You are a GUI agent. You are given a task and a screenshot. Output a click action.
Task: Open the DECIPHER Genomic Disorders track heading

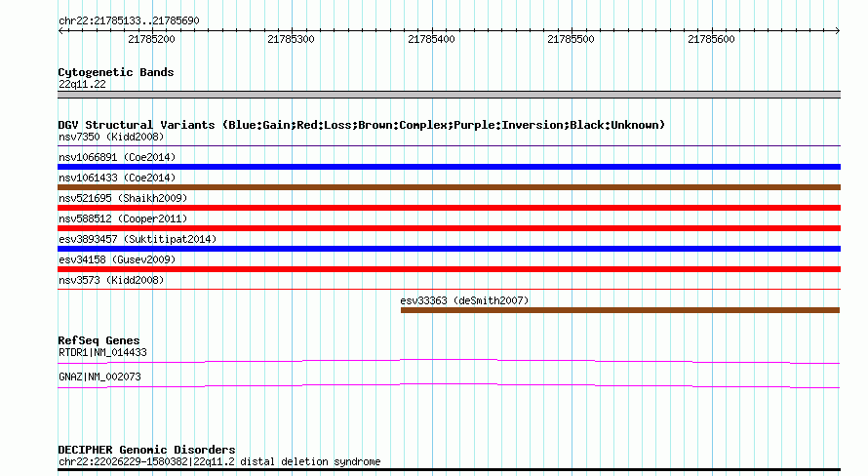click(146, 450)
